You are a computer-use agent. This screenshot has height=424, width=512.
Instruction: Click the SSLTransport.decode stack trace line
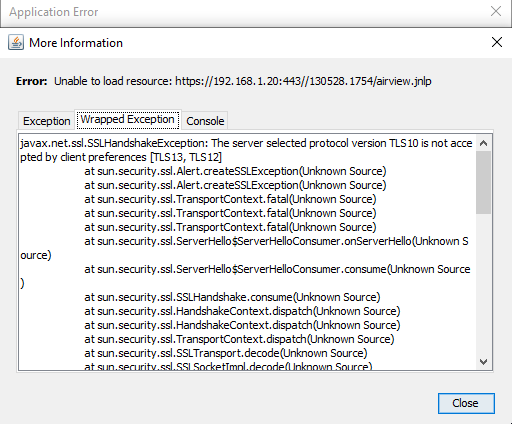tap(226, 353)
